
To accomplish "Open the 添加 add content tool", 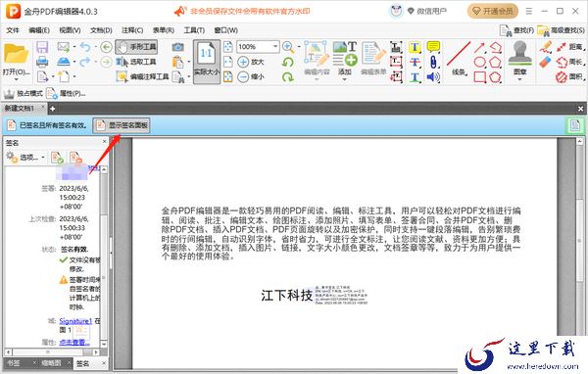I will [345, 61].
